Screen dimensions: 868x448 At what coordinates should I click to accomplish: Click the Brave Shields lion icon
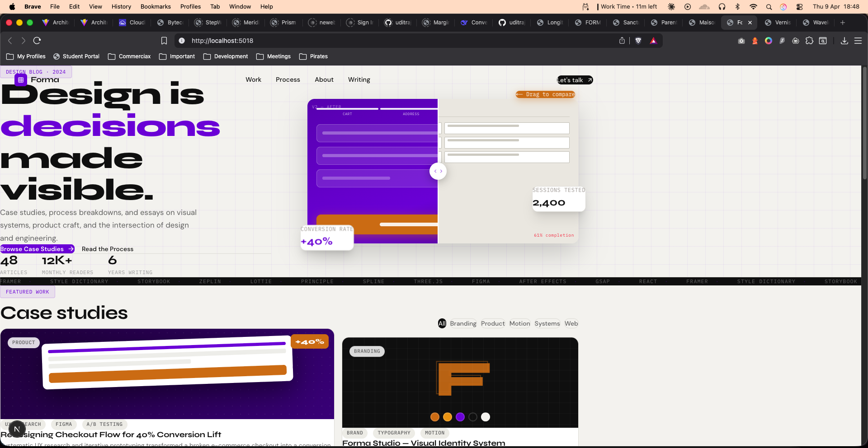click(x=638, y=41)
